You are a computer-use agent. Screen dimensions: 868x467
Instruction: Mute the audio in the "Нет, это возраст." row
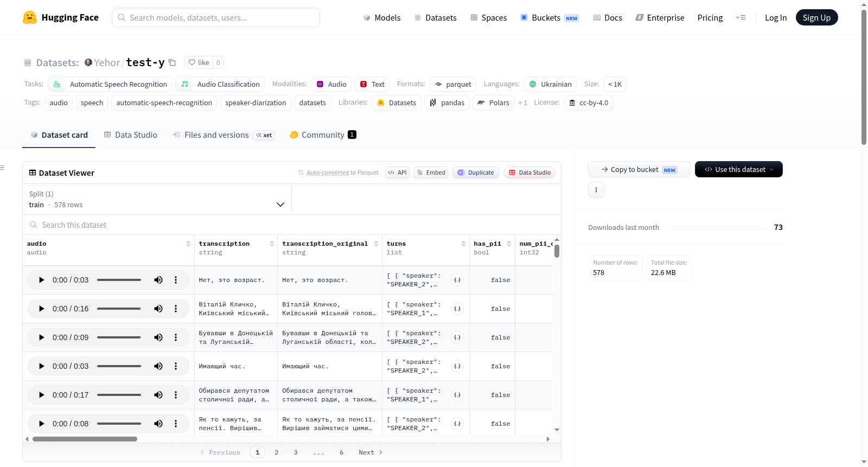[158, 280]
